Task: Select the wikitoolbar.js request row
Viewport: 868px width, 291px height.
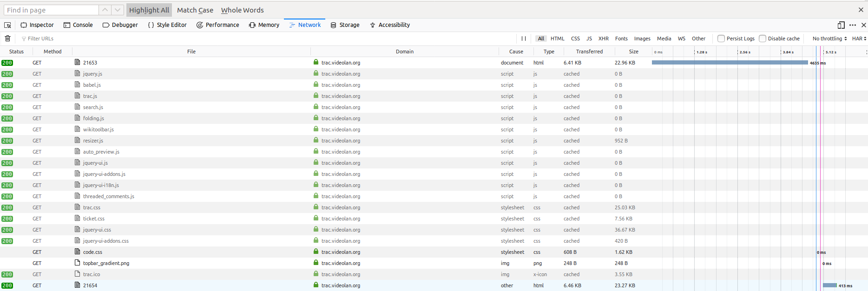Action: pyautogui.click(x=434, y=129)
